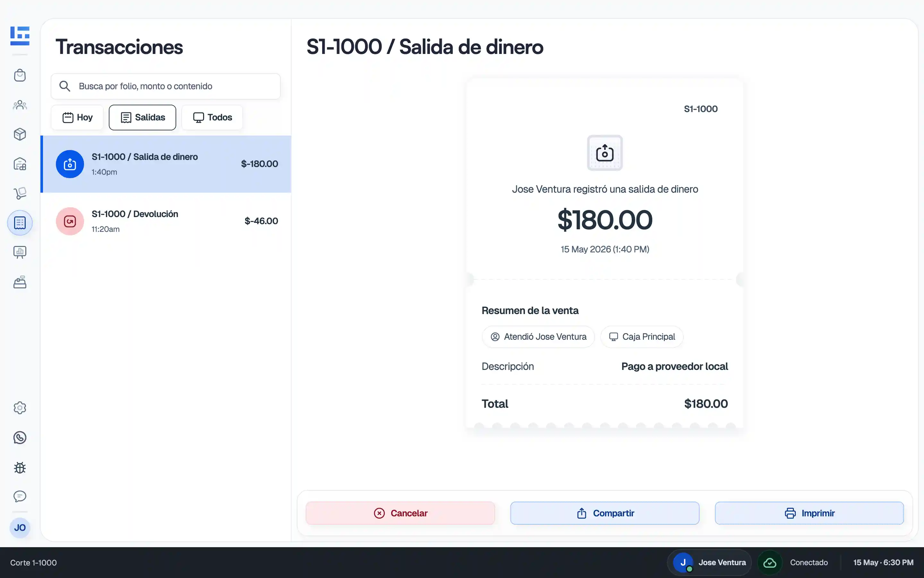The width and height of the screenshot is (924, 578).
Task: Open the transactions receipt icon in sidebar
Action: point(20,223)
